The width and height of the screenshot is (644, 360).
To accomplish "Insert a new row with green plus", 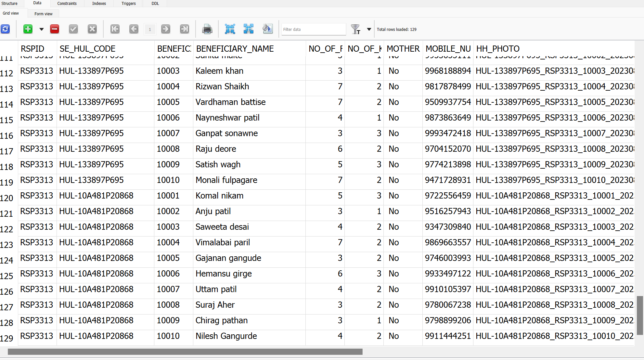I will 28,29.
